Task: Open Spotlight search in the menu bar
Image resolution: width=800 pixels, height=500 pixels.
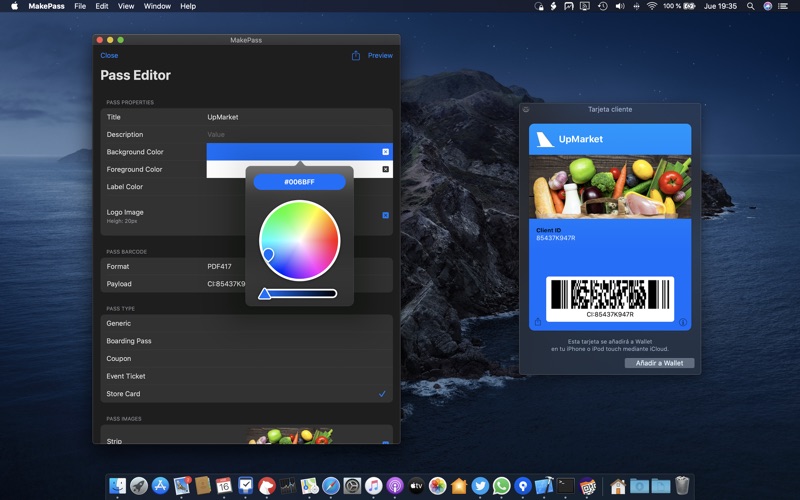Action: (x=751, y=6)
